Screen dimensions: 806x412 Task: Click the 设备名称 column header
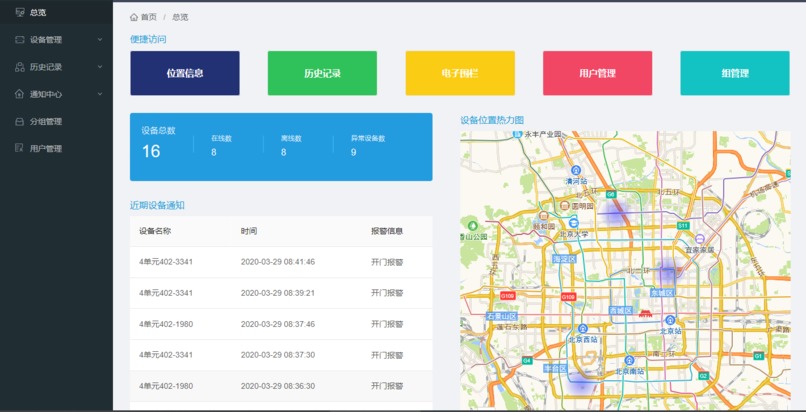coord(155,231)
